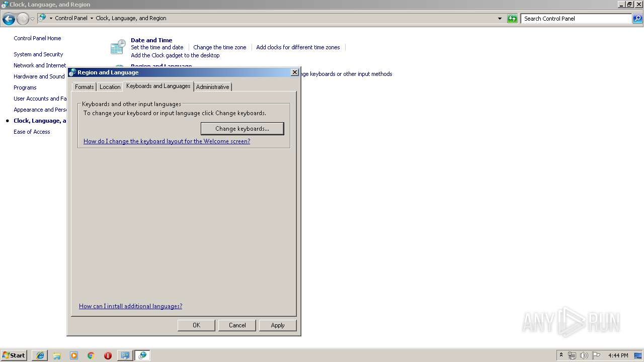Open Date and Time heading link
This screenshot has height=362, width=644.
point(151,40)
